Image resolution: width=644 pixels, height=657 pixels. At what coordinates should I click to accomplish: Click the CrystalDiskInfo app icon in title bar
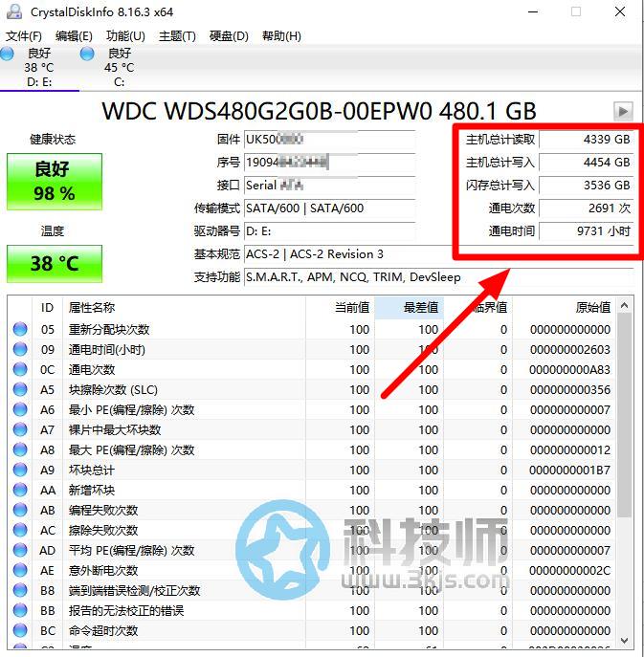[13, 11]
